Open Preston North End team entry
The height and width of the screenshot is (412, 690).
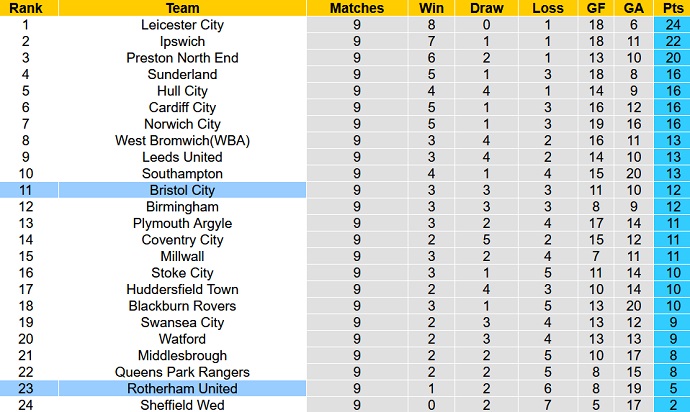pos(183,58)
